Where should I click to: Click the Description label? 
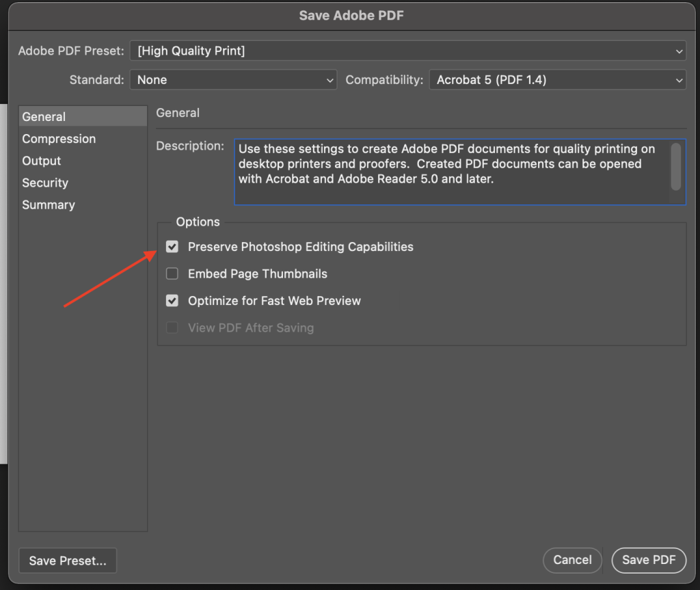click(x=190, y=146)
